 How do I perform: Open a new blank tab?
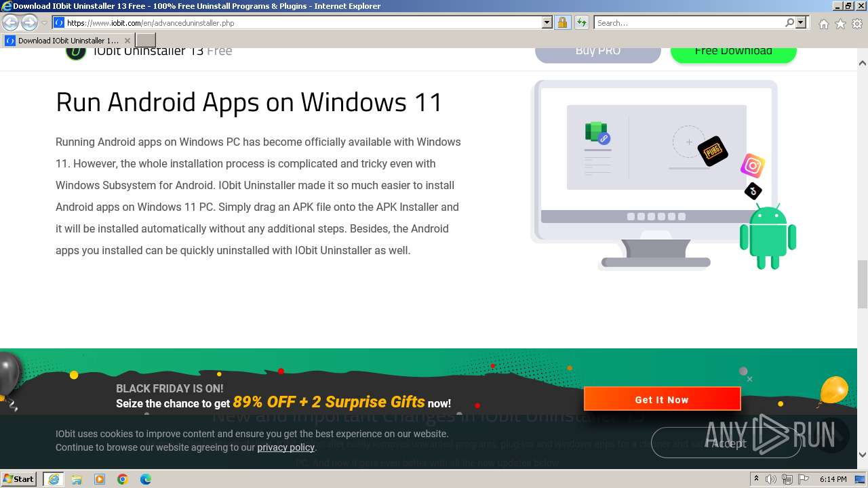point(146,41)
